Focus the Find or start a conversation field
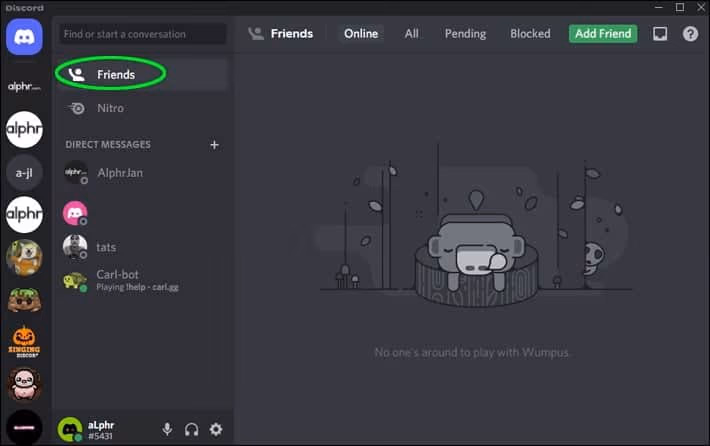This screenshot has width=710, height=446. pyautogui.click(x=142, y=34)
